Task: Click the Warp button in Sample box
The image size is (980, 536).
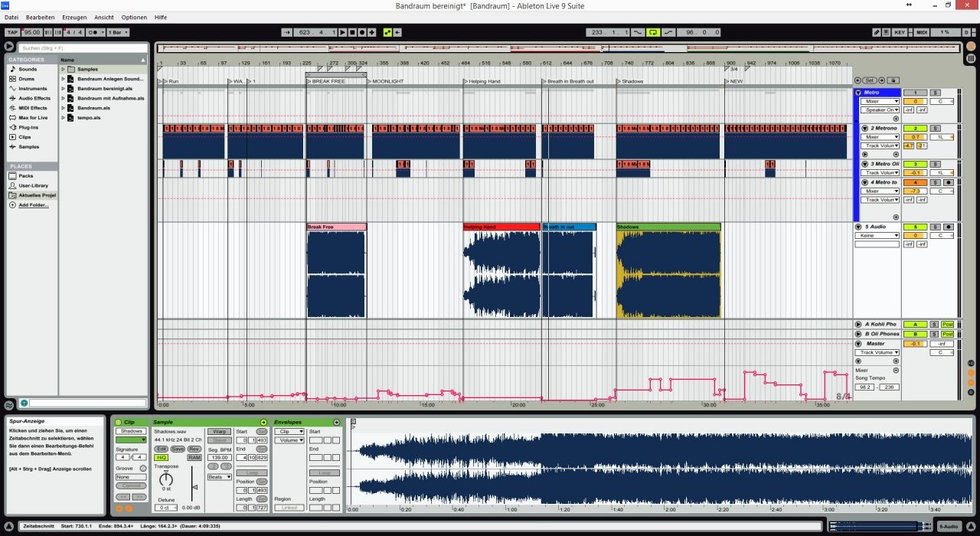Action: tap(220, 432)
